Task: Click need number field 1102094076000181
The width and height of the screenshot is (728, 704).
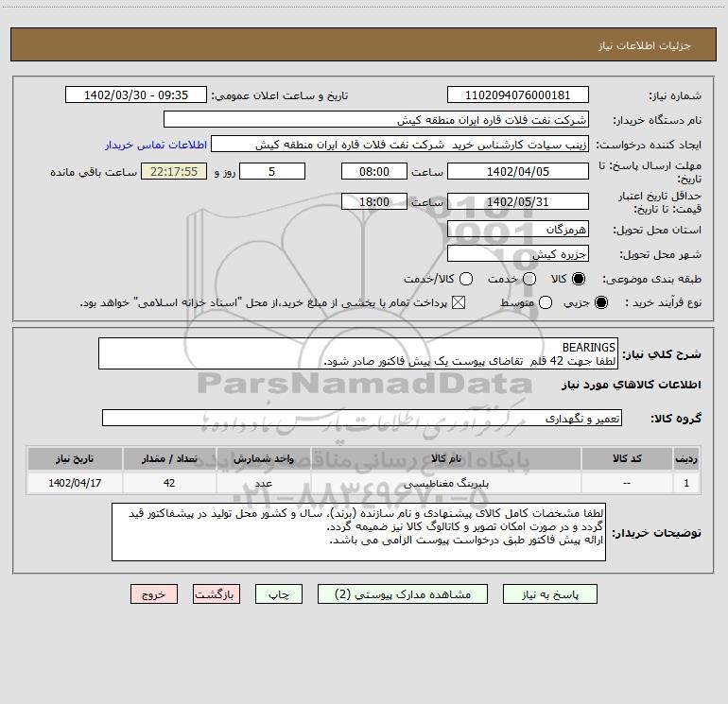Action: [x=518, y=95]
